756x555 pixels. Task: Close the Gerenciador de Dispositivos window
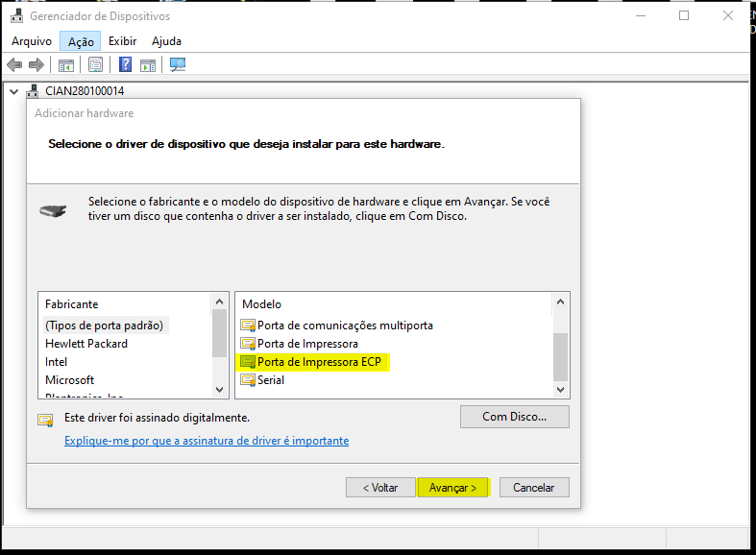point(728,16)
